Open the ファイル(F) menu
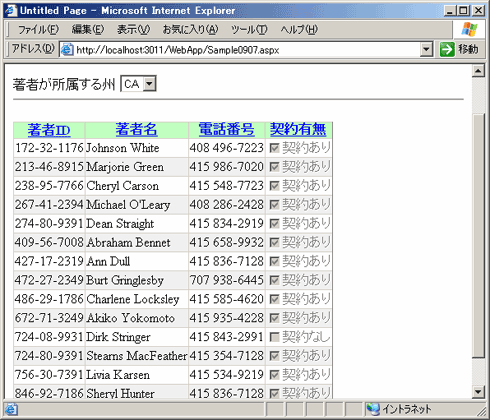490x420 pixels. [x=38, y=30]
